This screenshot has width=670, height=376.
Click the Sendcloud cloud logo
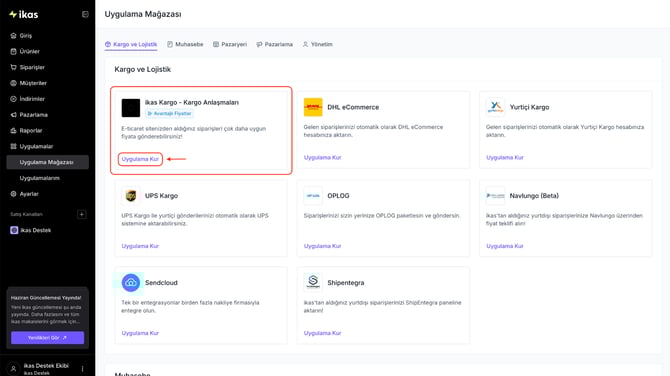[x=131, y=282]
